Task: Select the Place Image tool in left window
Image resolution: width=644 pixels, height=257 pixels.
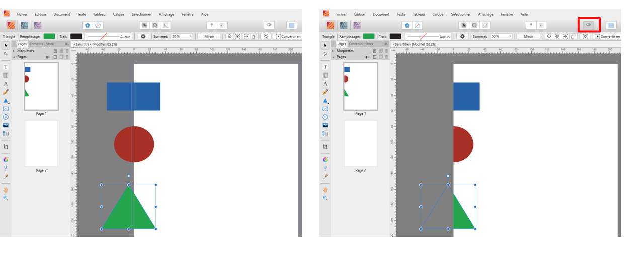Action: pyautogui.click(x=6, y=125)
